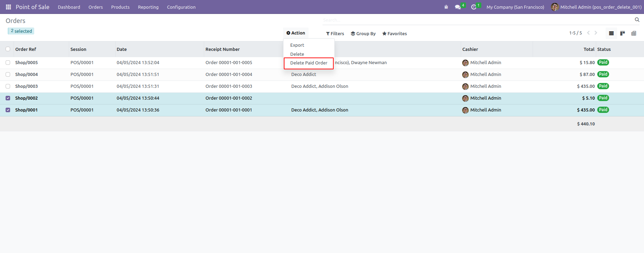Click the debug bug icon
Viewport: 644px width, 253px height.
tap(446, 7)
